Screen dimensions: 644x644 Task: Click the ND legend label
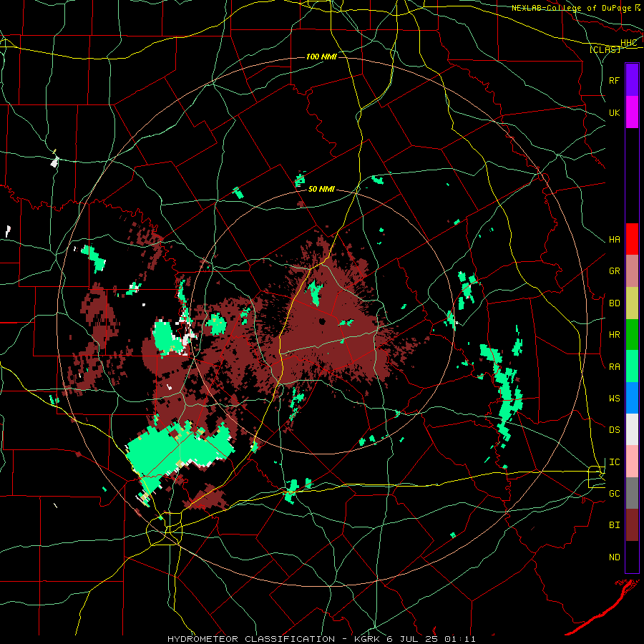point(614,557)
